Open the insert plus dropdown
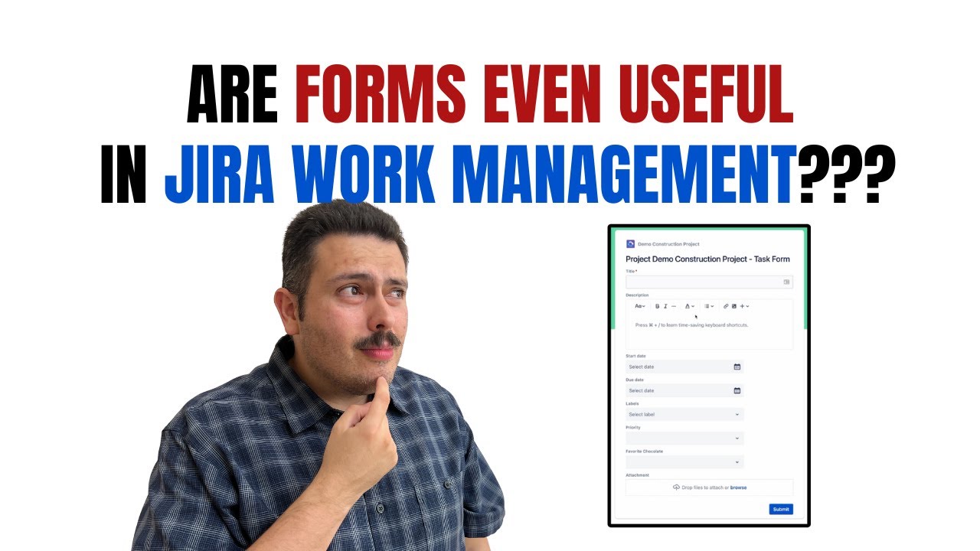Image resolution: width=980 pixels, height=551 pixels. (x=744, y=306)
